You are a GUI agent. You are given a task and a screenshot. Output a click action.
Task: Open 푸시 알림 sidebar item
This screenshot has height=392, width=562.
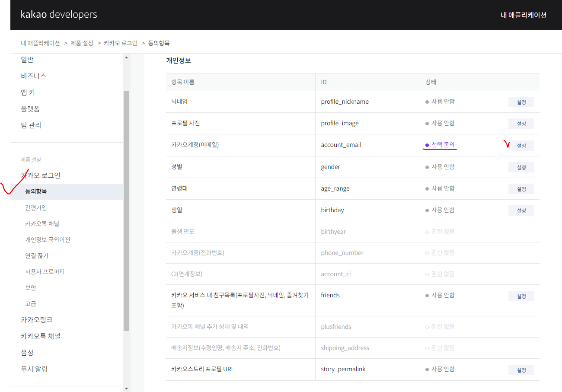point(34,369)
